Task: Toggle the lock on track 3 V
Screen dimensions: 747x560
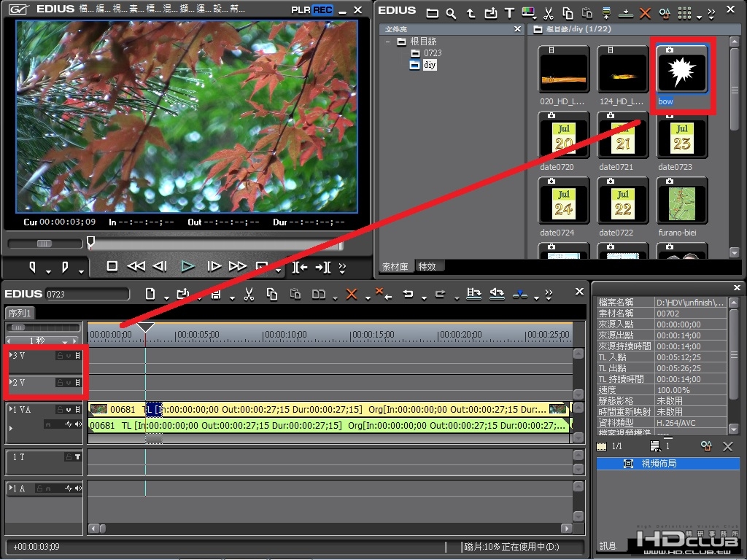Action: coord(60,356)
